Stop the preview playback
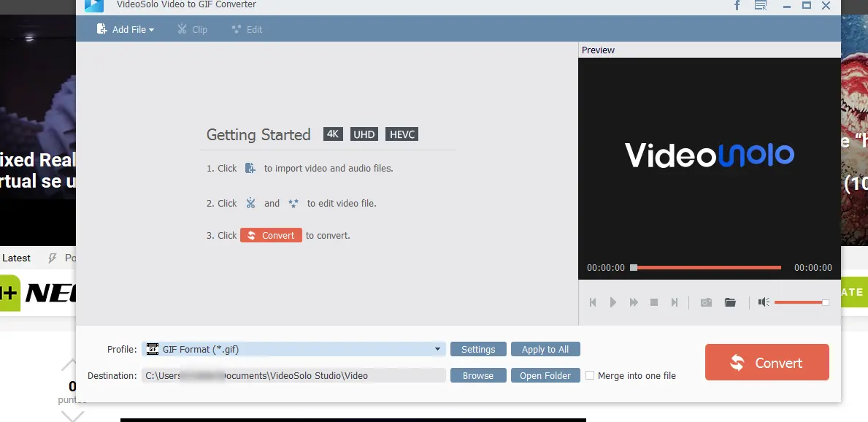 (x=654, y=302)
